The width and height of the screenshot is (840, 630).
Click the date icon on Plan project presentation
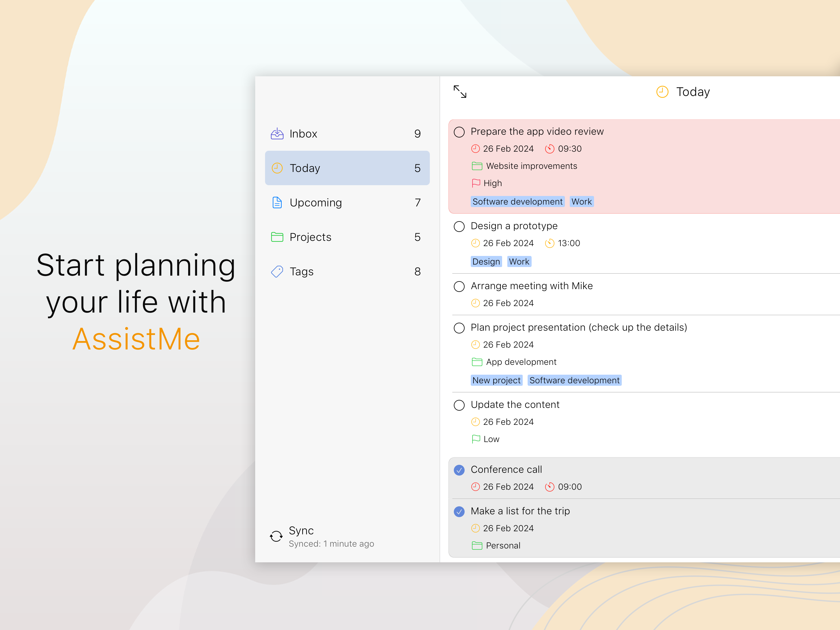(x=475, y=345)
